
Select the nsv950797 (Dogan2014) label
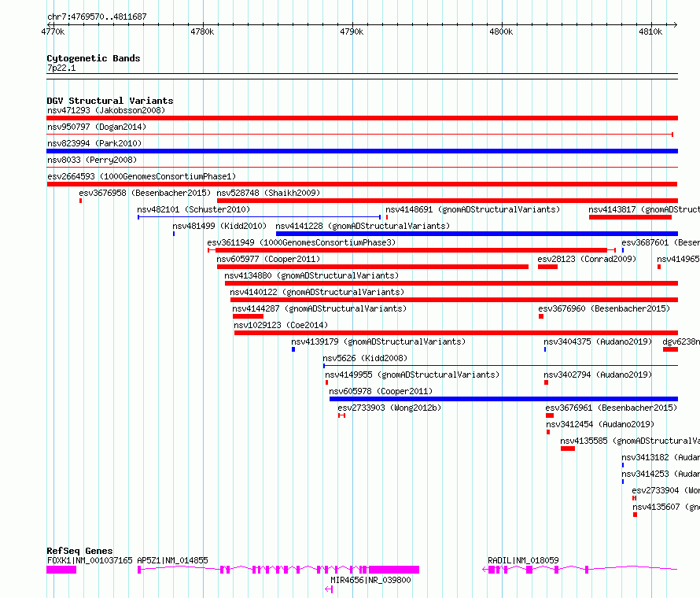97,127
